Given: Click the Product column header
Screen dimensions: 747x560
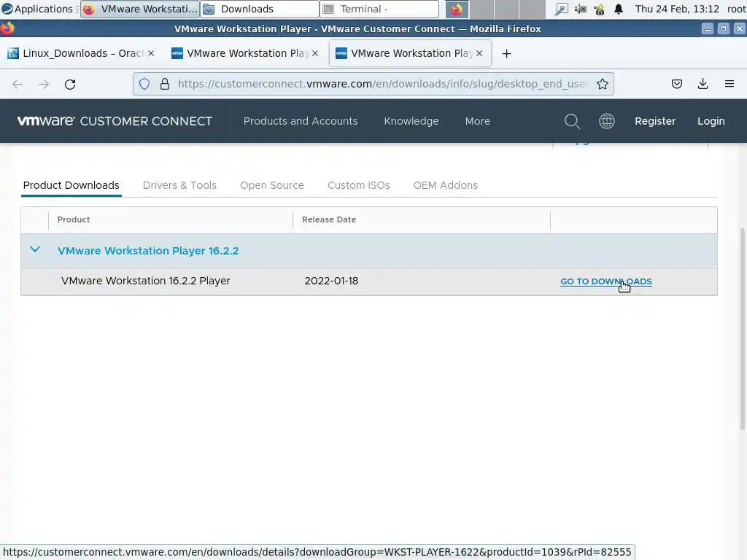Looking at the screenshot, I should click(x=74, y=219).
